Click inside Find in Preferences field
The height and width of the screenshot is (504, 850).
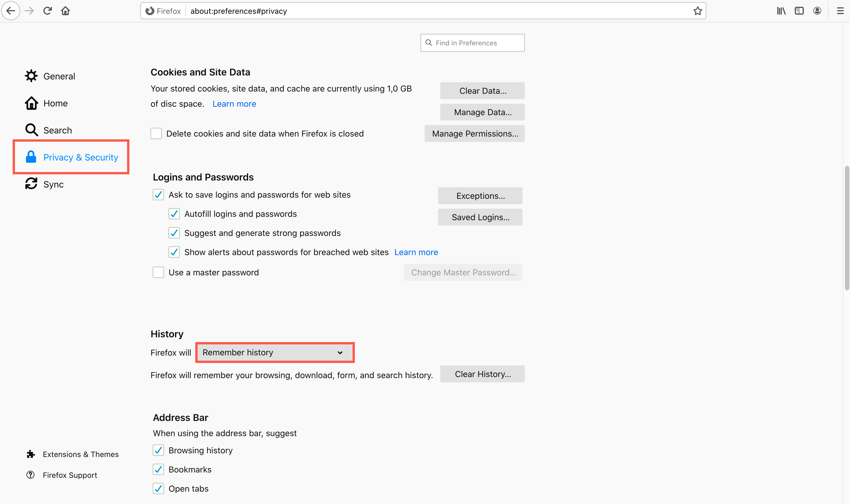(472, 43)
